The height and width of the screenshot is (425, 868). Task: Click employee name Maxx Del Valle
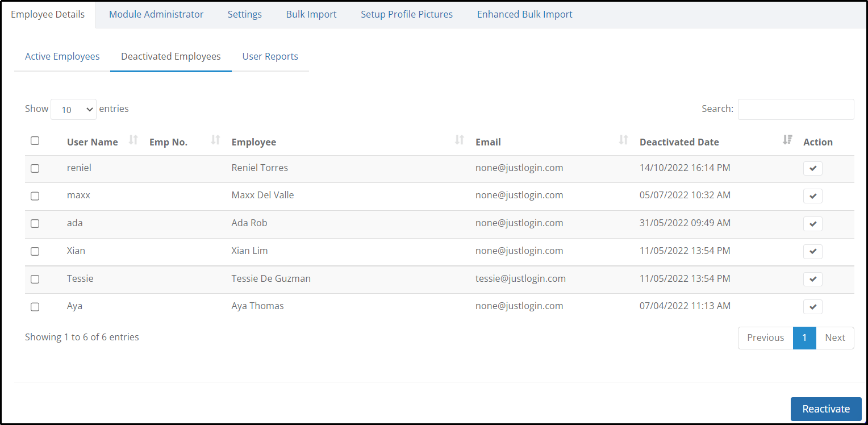(262, 195)
